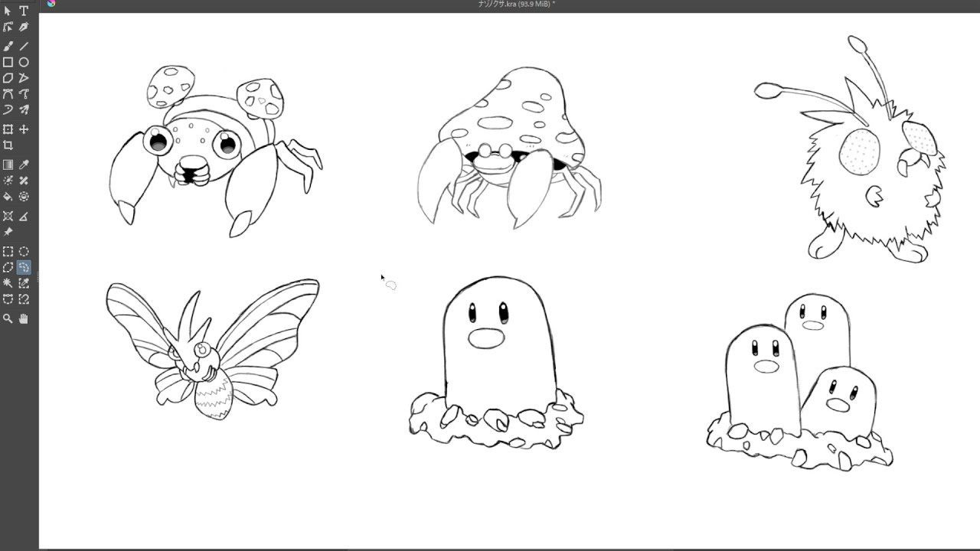The width and height of the screenshot is (980, 551).
Task: Select the Fill bucket tool
Action: point(8,197)
